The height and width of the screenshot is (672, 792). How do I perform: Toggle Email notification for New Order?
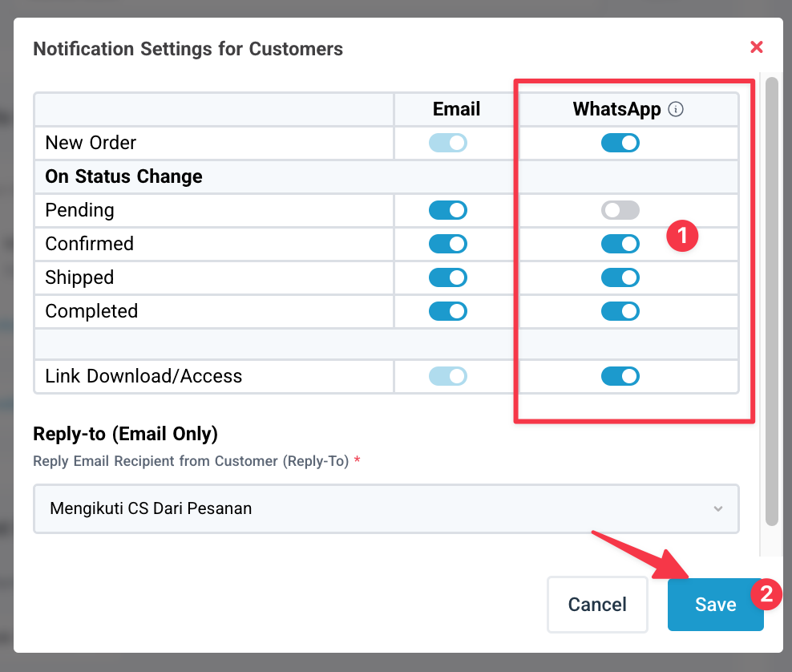click(x=448, y=144)
